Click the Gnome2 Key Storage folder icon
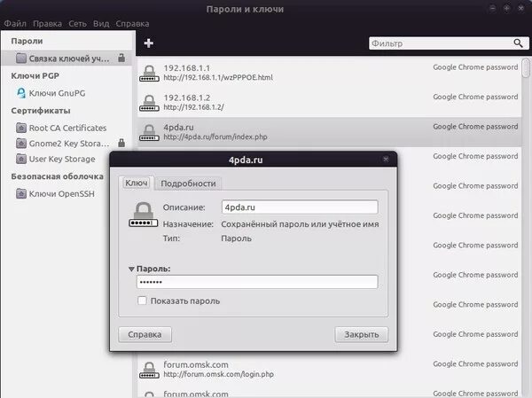532x398 pixels. [x=21, y=144]
